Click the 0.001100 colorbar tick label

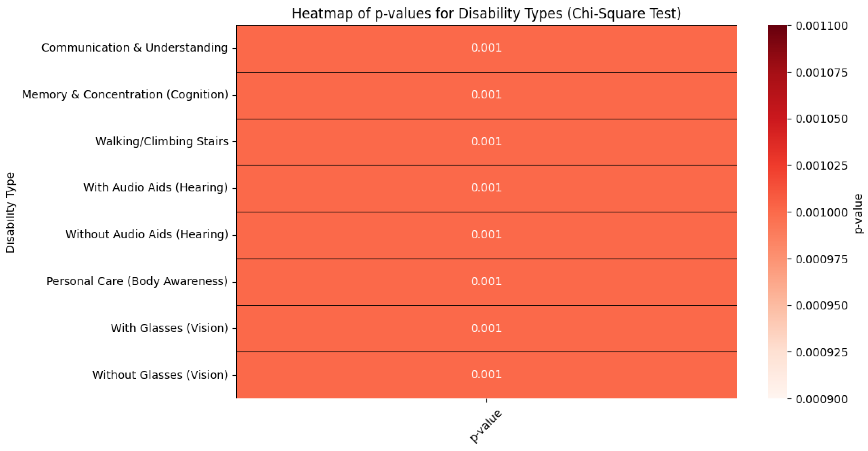click(821, 26)
